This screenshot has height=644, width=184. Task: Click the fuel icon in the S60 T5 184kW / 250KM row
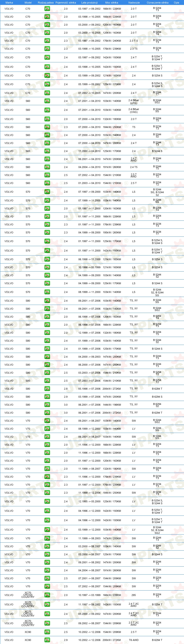[x=47, y=127]
